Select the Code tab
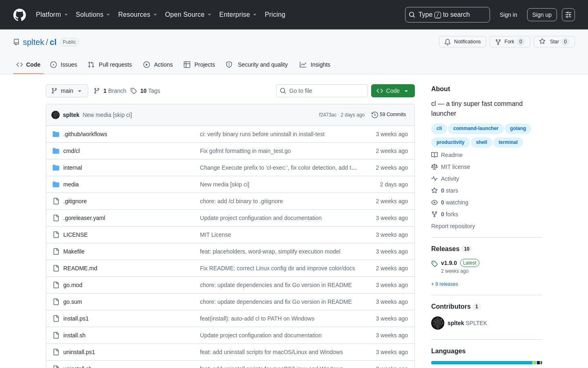588x368 pixels. (x=29, y=65)
